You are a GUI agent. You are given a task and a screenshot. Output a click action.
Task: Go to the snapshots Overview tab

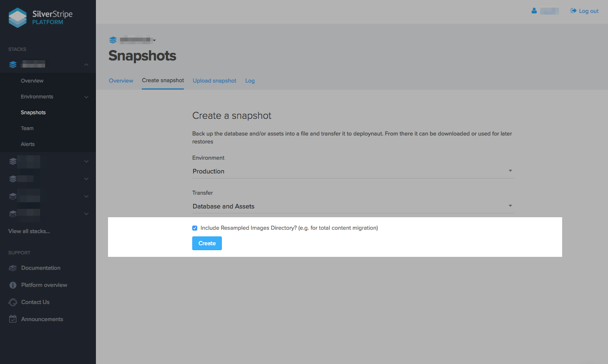point(121,81)
